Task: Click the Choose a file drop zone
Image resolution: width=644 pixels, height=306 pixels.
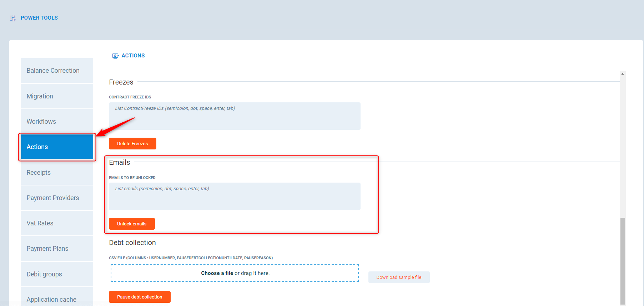Action: (235, 273)
